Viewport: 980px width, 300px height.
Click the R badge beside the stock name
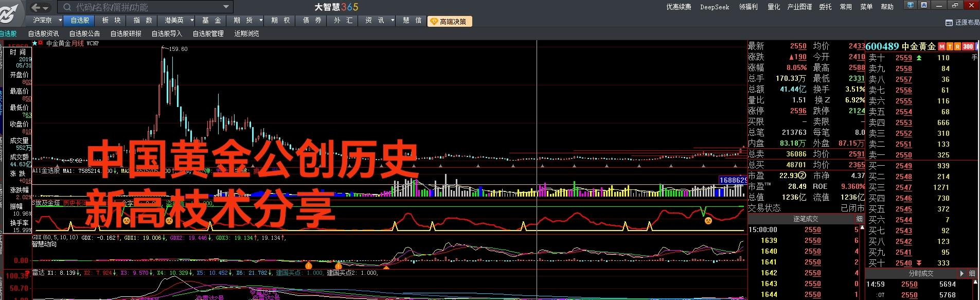[957, 47]
